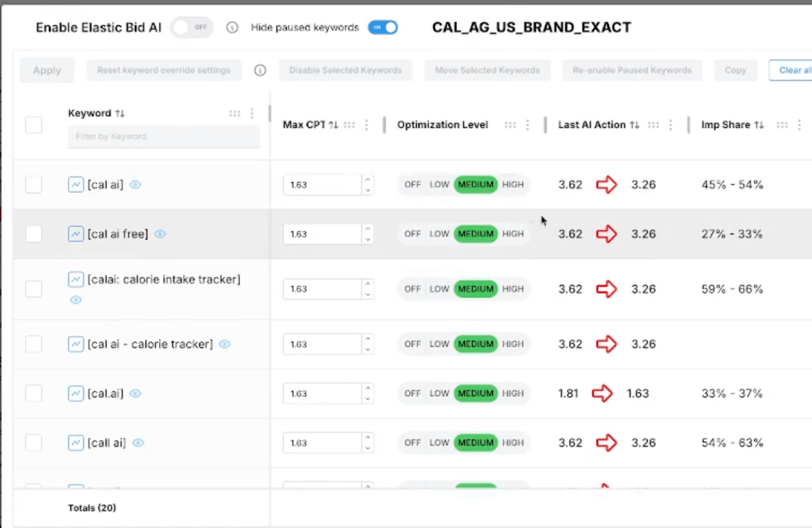Increase Max CPT for [cal ai] with up arrow
The width and height of the screenshot is (812, 528).
coord(367,180)
